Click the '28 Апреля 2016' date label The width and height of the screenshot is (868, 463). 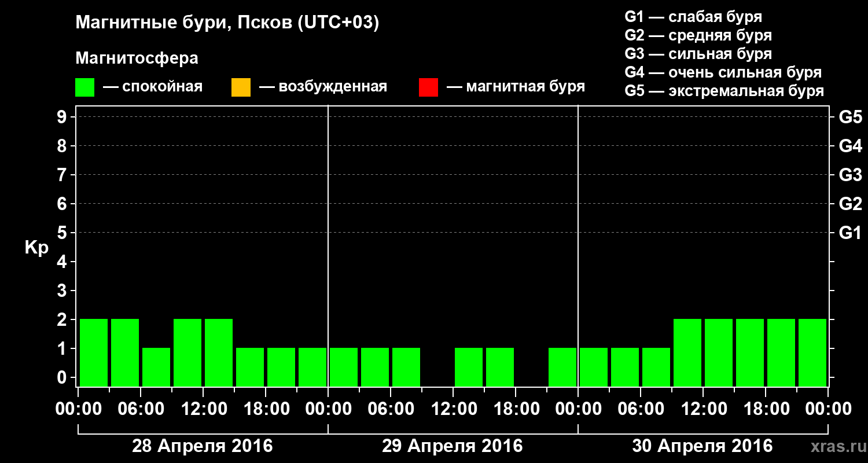(203, 446)
